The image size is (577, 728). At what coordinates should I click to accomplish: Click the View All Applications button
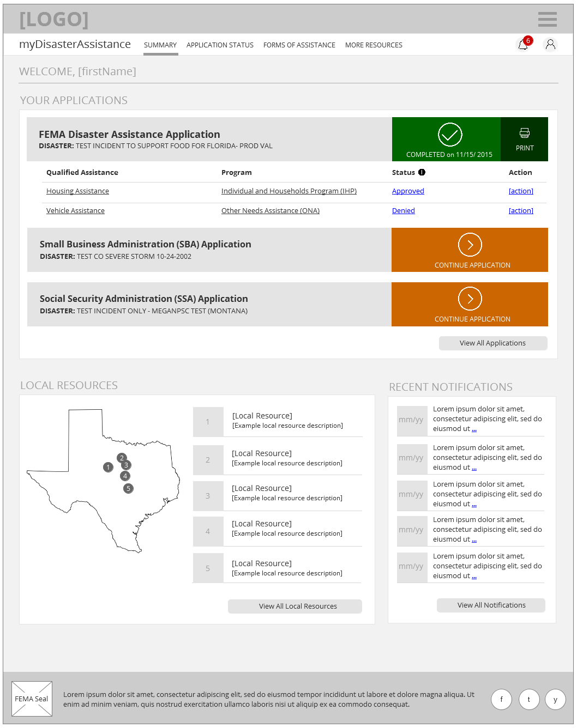(x=493, y=343)
